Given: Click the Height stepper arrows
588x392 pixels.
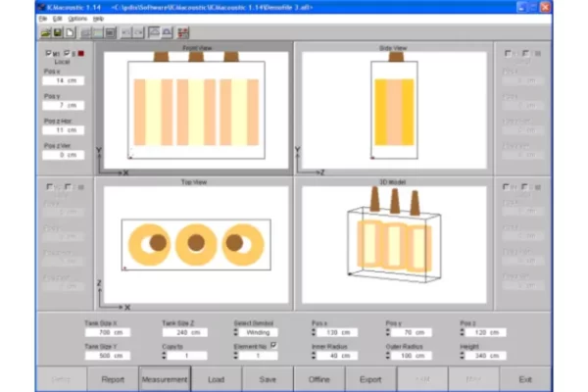Looking at the screenshot, I should (x=462, y=356).
